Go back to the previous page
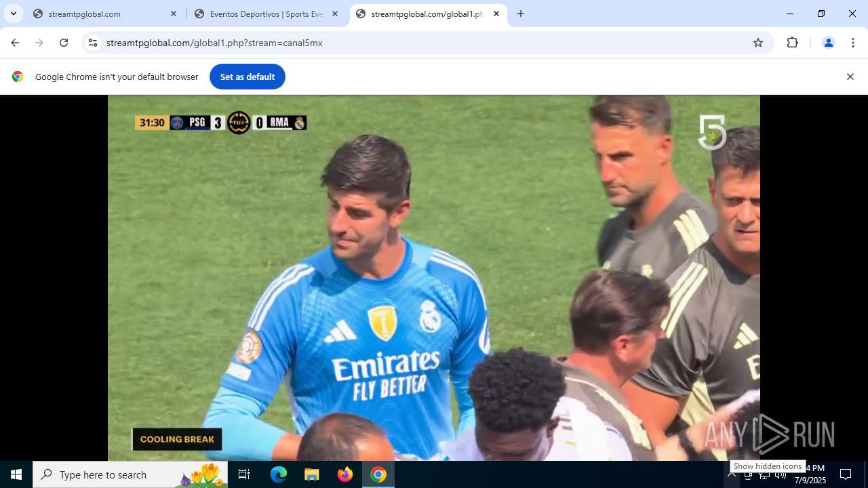This screenshot has height=488, width=868. (x=15, y=43)
